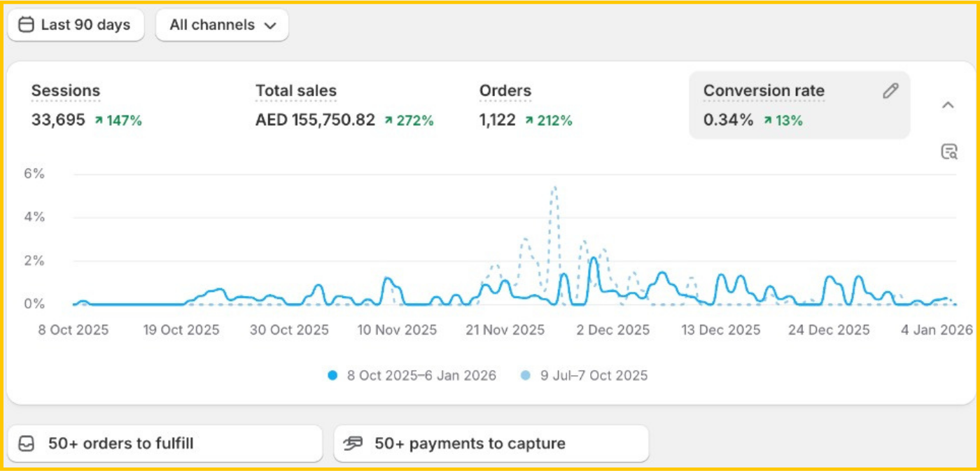
Task: Click the Sessions up-trend arrow icon
Action: (99, 121)
